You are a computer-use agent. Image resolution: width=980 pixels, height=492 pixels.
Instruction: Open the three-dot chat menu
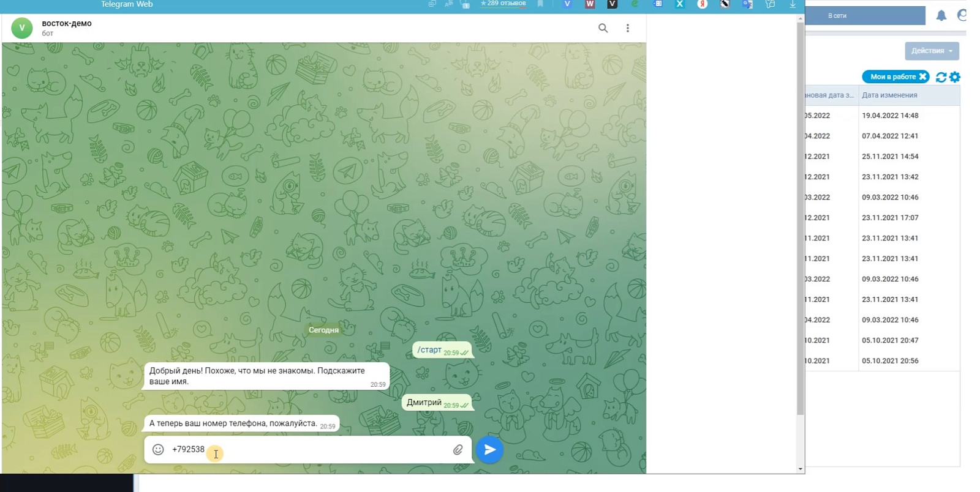tap(628, 28)
